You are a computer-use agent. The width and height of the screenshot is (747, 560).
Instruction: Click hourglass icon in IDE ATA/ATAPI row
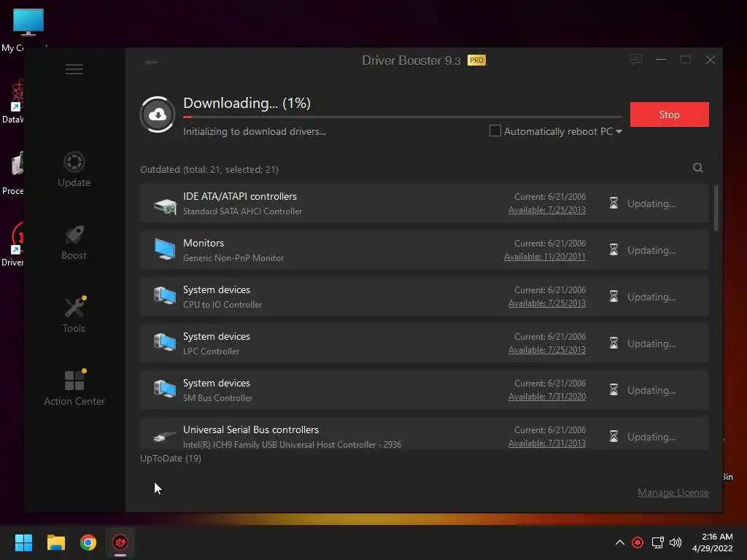pyautogui.click(x=614, y=203)
